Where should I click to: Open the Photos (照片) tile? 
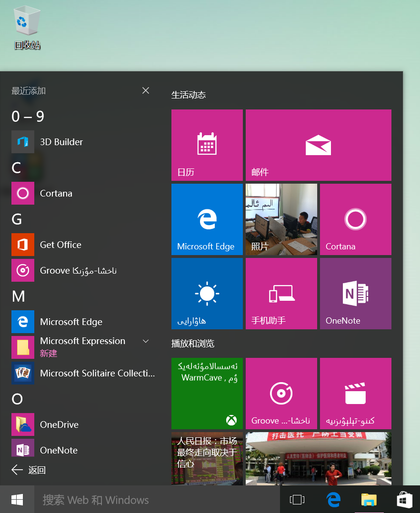[x=281, y=219]
